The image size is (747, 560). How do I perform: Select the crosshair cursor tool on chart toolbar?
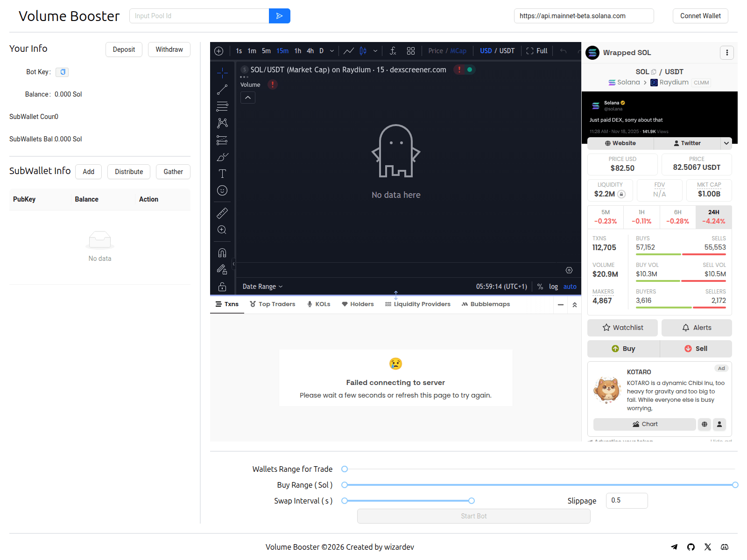[222, 73]
